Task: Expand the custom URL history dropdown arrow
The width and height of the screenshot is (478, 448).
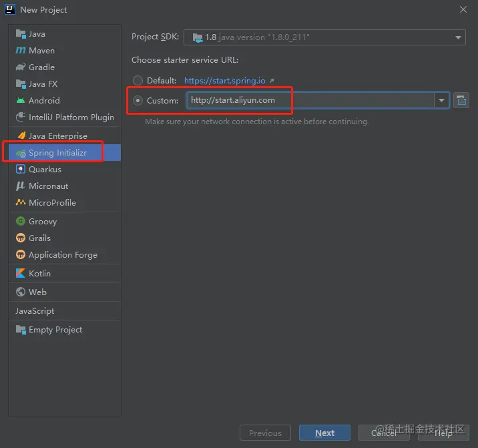Action: coord(441,100)
